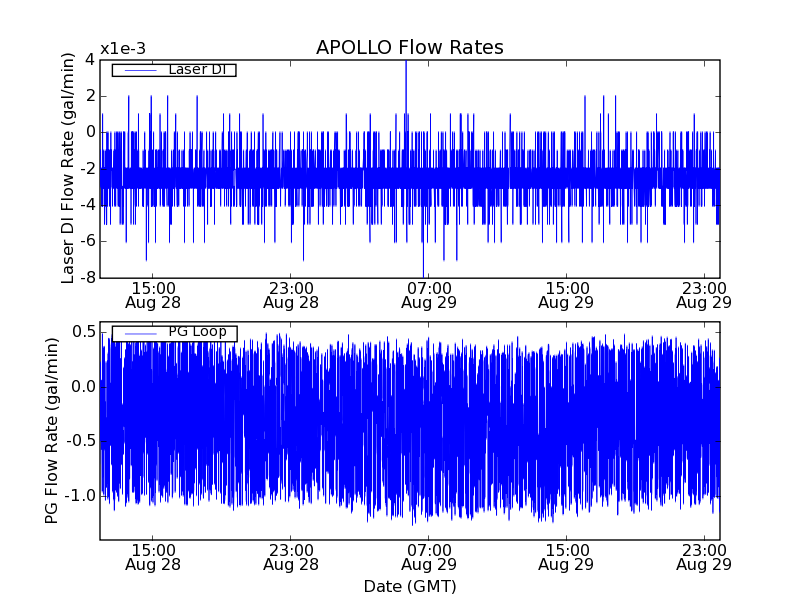Click the 15:00 Aug 29 tick under bottom plot
Screen dimensions: 800x600
point(566,556)
